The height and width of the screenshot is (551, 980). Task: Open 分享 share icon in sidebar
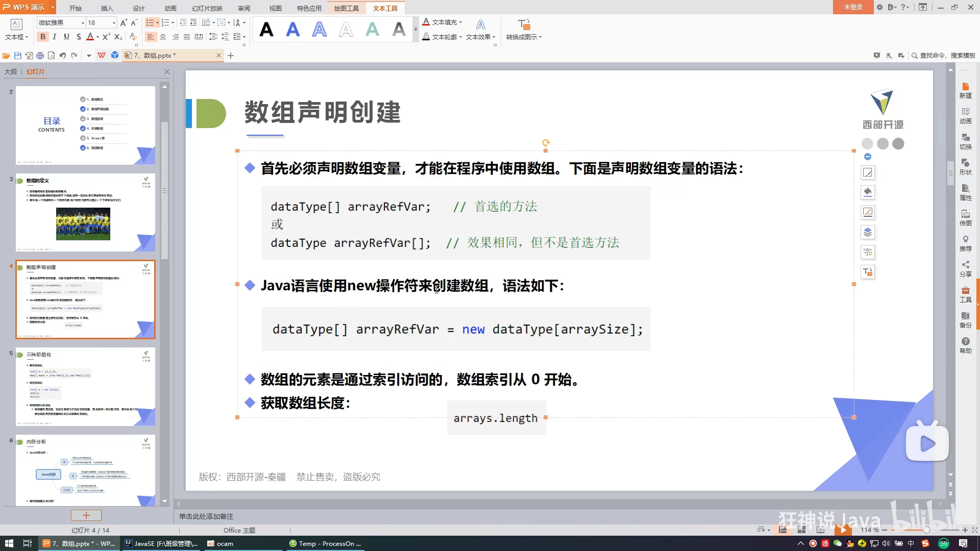[965, 268]
